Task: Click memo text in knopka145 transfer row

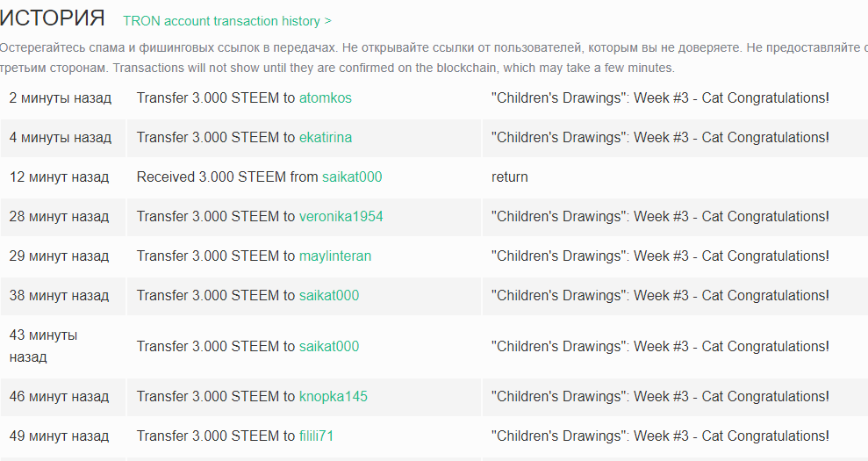Action: tap(660, 397)
